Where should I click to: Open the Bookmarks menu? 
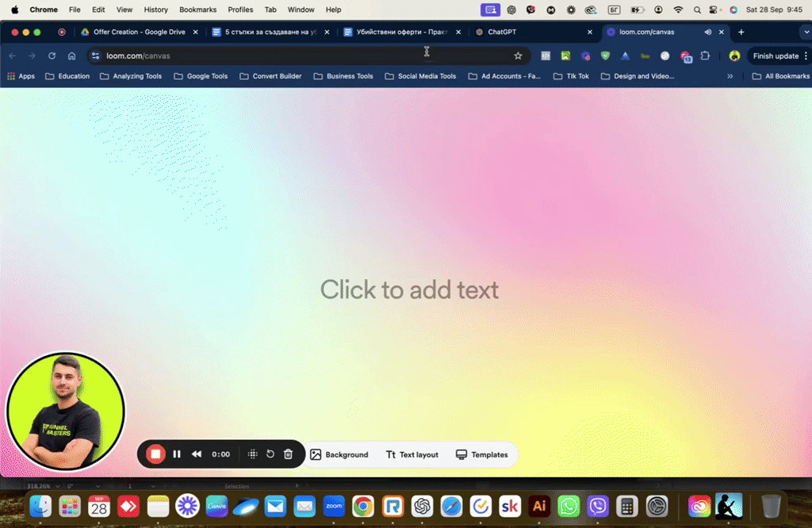click(197, 10)
